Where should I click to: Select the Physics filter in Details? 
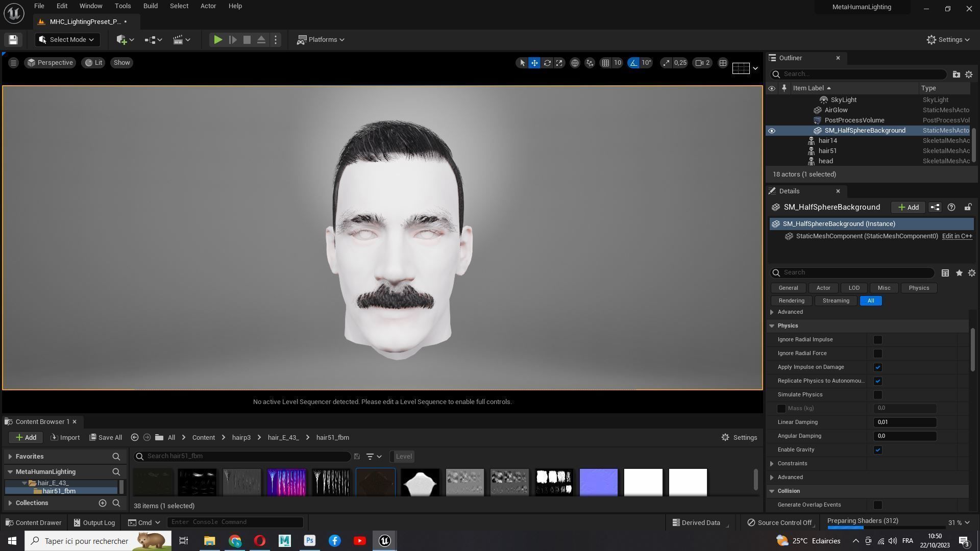(x=919, y=288)
